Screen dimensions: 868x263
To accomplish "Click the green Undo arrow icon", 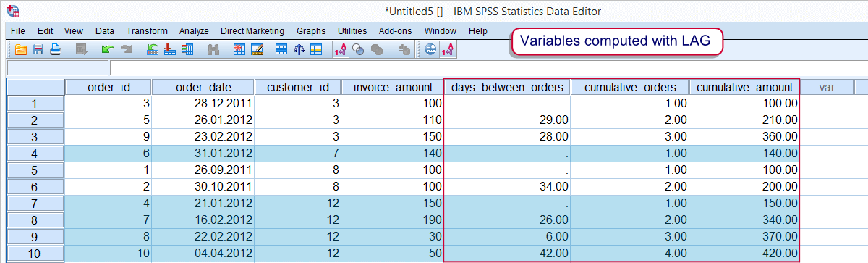I will pos(107,50).
